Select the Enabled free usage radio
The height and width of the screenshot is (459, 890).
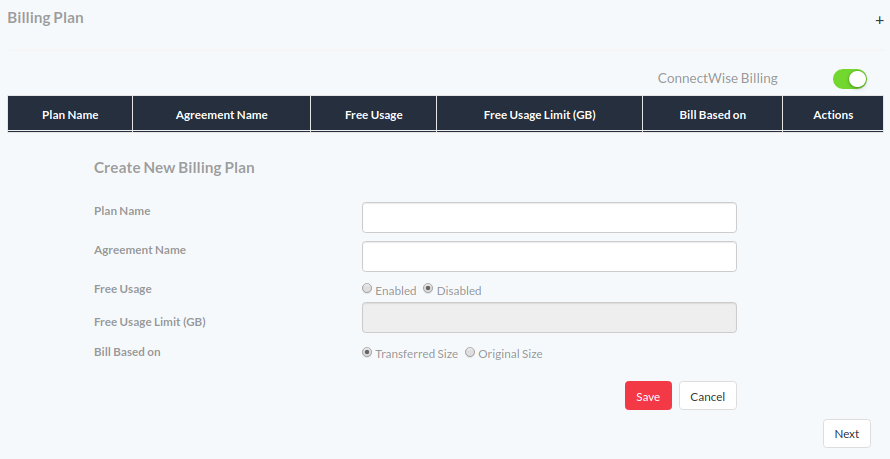pyautogui.click(x=367, y=289)
